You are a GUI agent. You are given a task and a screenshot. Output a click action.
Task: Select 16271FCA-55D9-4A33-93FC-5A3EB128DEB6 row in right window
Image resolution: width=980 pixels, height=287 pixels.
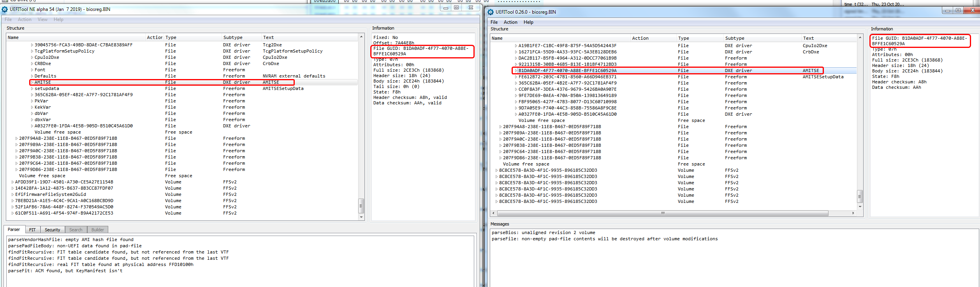click(674, 52)
